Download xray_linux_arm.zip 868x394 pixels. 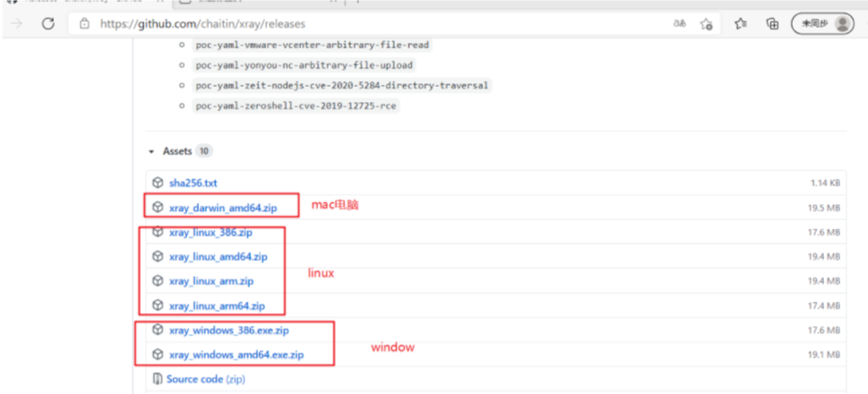pyautogui.click(x=211, y=281)
